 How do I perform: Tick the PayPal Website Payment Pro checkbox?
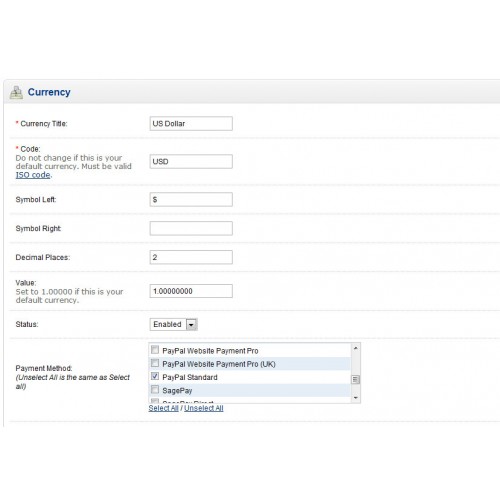pos(155,350)
